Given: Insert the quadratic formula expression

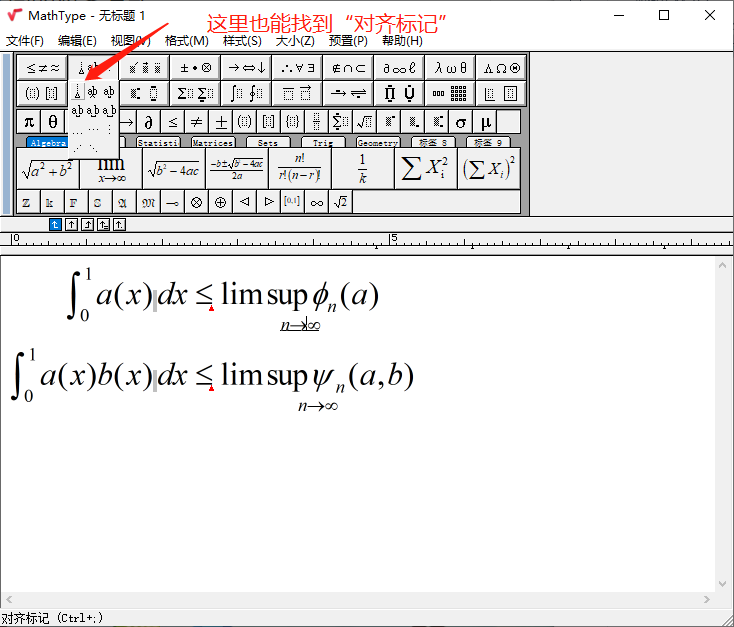Looking at the screenshot, I should [237, 169].
